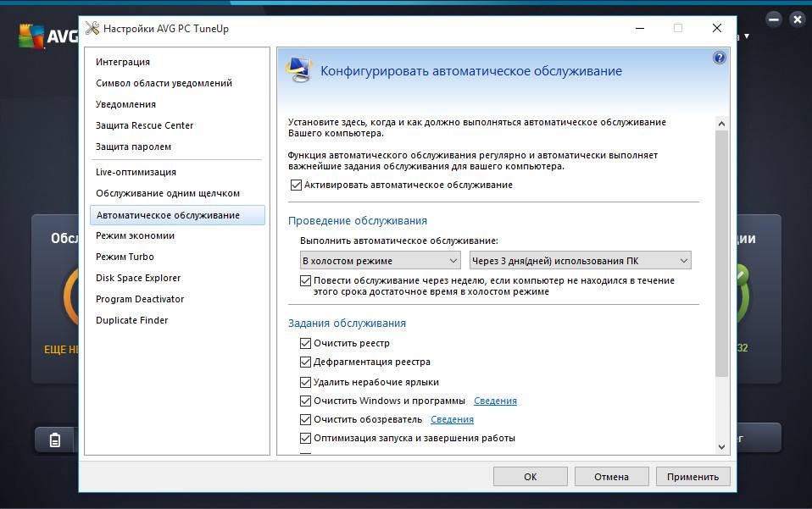
Task: Minimize the AVG main window behind the dialog
Action: tap(774, 19)
